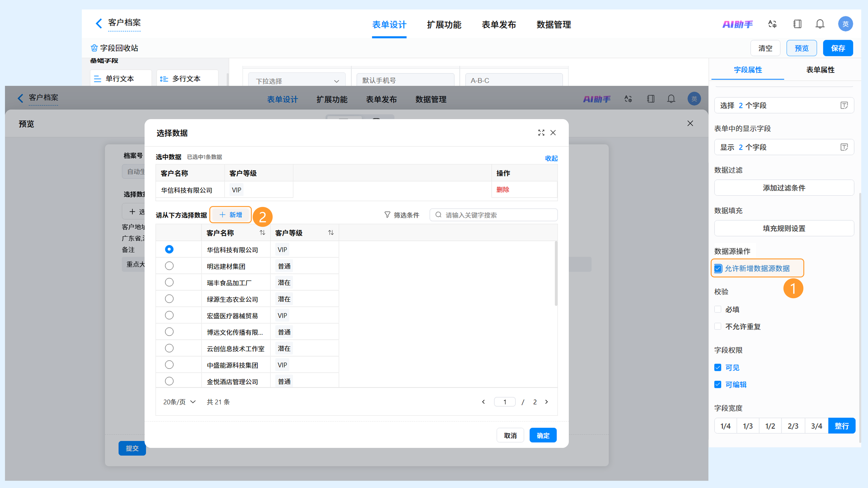Click the notification bell in preview window header
The height and width of the screenshot is (488, 868).
tap(671, 99)
